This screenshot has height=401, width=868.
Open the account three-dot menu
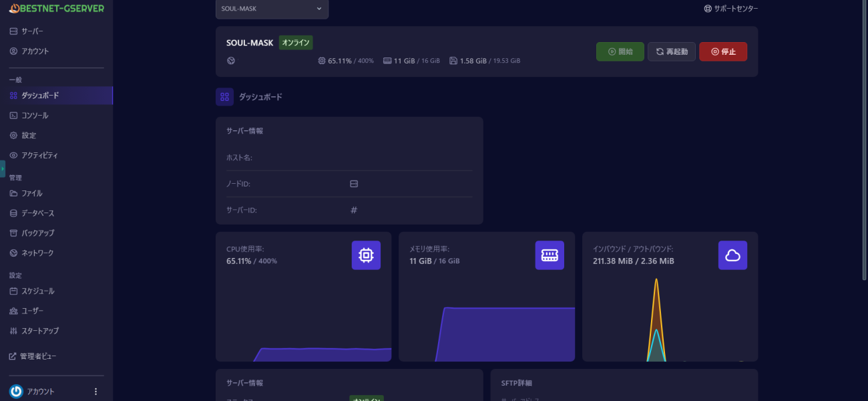pos(95,392)
